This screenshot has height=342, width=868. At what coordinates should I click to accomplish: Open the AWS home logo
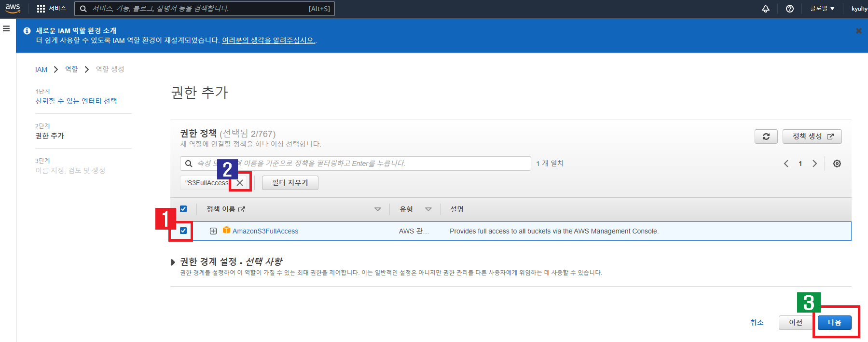point(13,8)
